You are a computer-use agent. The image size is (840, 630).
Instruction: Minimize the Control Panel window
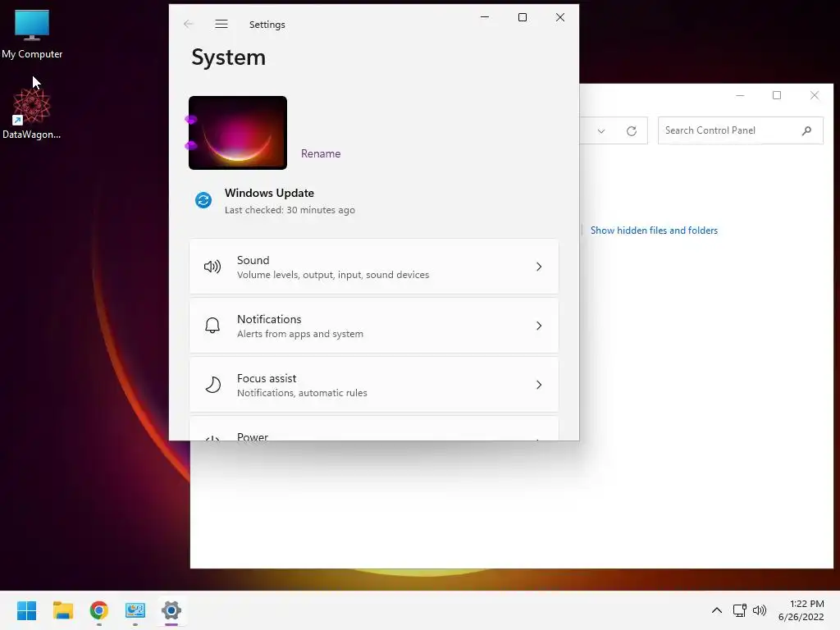740,95
